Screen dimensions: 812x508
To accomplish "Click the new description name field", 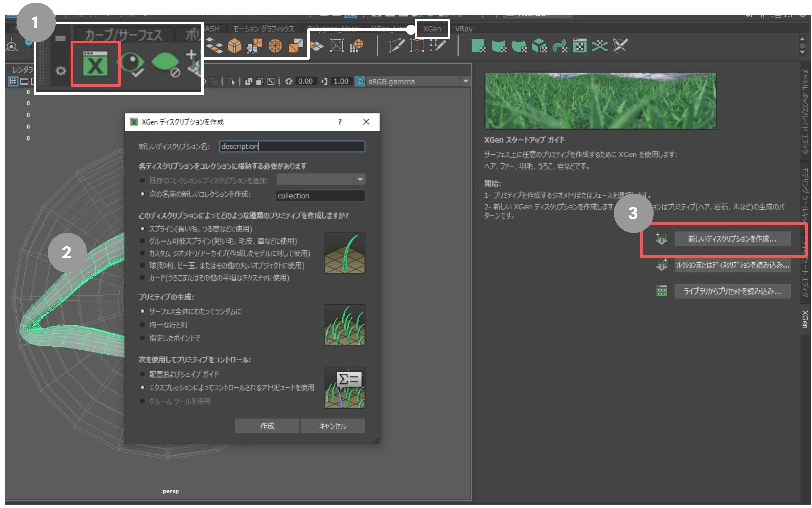I will pyautogui.click(x=292, y=146).
